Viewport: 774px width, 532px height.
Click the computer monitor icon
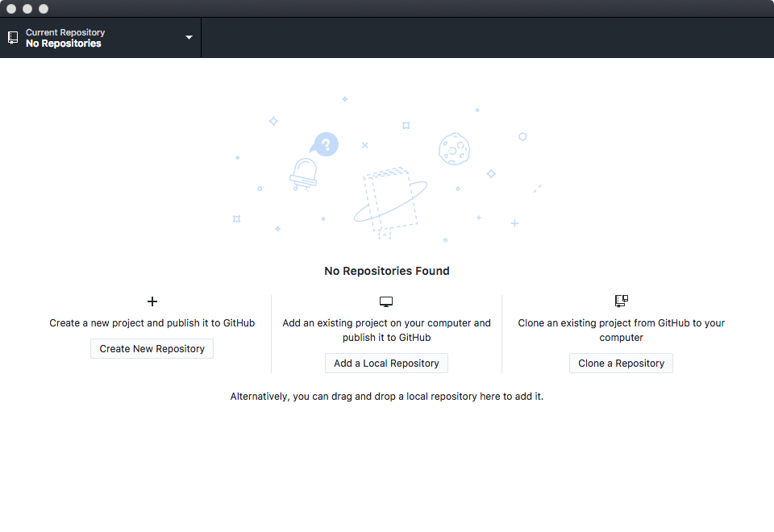(386, 301)
